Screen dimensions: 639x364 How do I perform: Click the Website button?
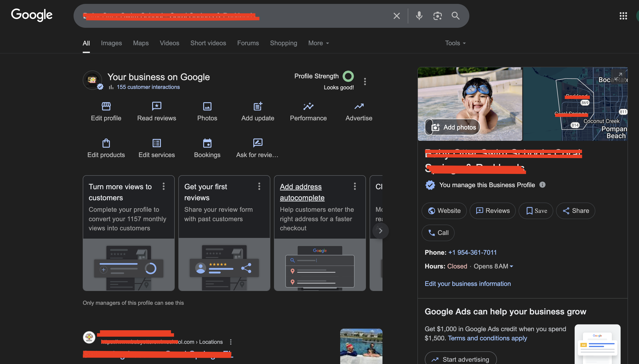[x=444, y=211]
